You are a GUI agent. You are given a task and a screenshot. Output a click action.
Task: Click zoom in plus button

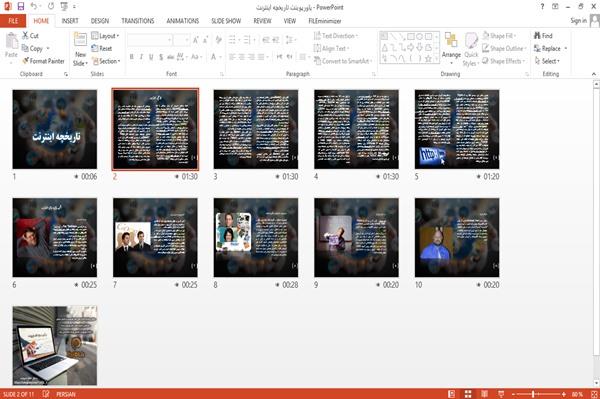[564, 394]
